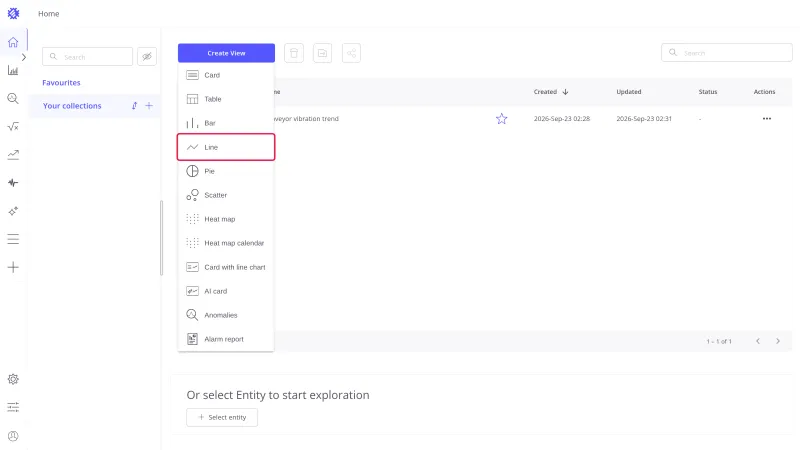Screen dimensions: 800x450
Task: Go to previous page of views
Action: click(x=758, y=341)
